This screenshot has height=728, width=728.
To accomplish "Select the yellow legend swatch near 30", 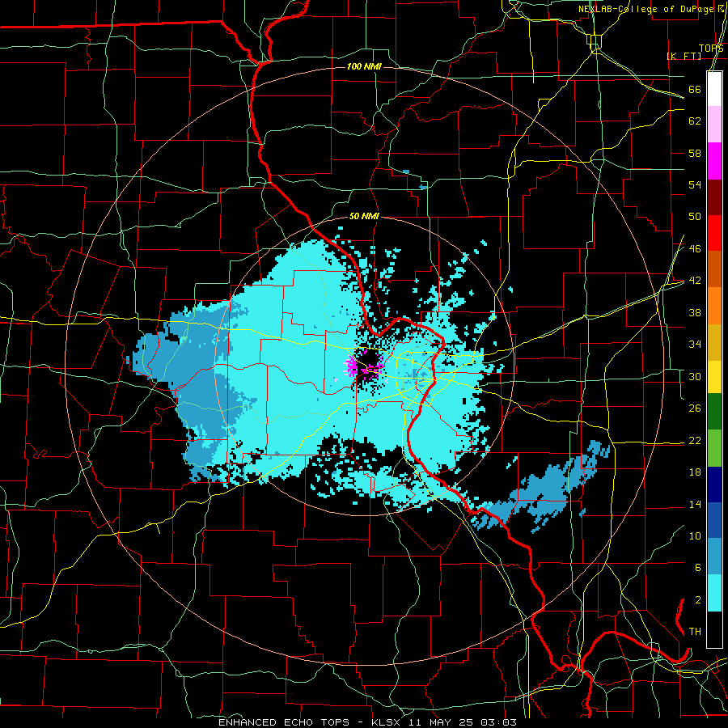I will (x=714, y=376).
